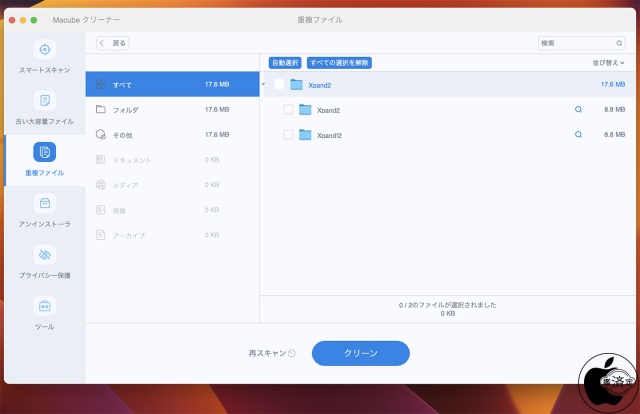Click the 8.8 MB Xpand2 folder icon

305,109
